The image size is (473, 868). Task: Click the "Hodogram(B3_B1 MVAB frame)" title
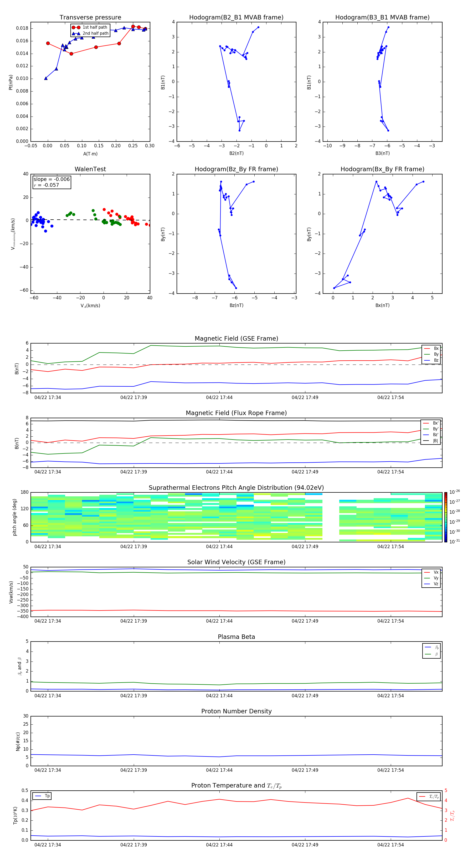pyautogui.click(x=382, y=18)
